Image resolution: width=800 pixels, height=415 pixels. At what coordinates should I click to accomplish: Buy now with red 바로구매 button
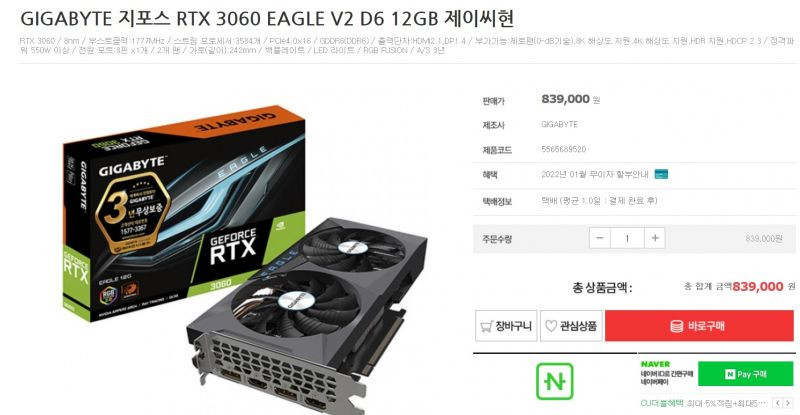click(699, 326)
